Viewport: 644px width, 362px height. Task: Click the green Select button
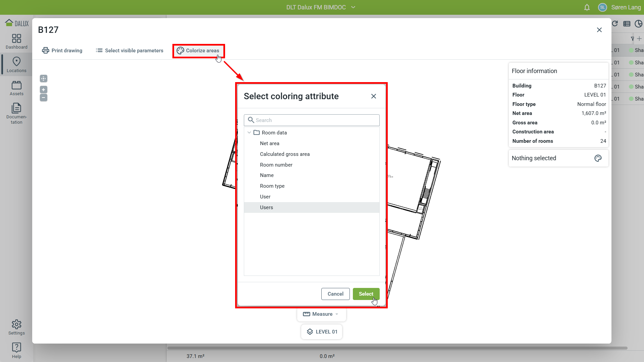pyautogui.click(x=366, y=294)
